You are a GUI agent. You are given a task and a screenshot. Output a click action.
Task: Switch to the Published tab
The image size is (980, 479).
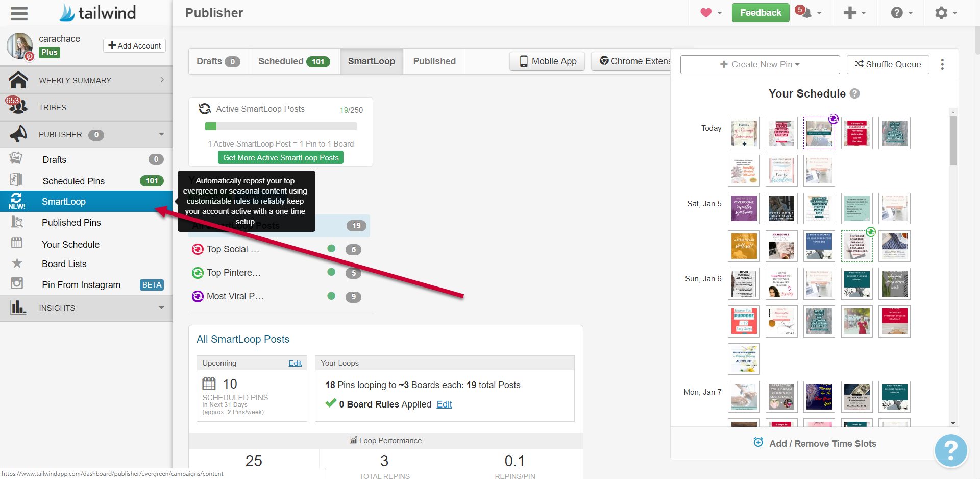point(434,61)
